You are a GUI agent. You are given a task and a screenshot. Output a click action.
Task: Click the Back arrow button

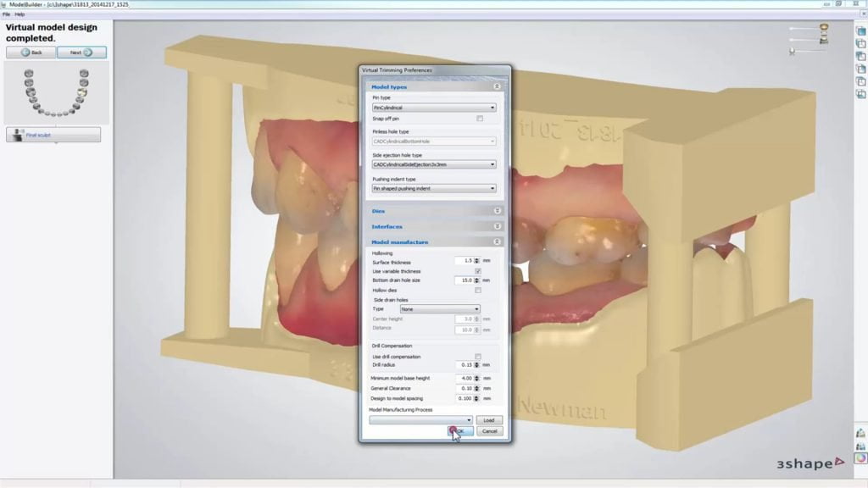31,53
